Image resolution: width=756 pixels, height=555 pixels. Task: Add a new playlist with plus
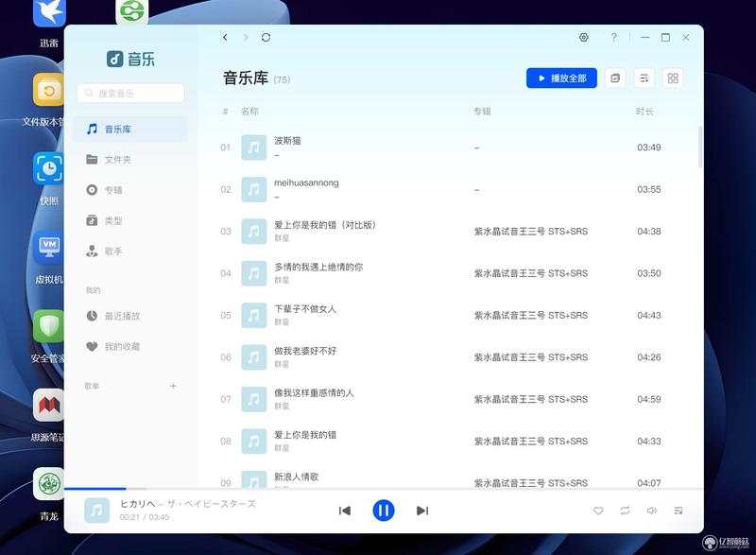coord(173,386)
